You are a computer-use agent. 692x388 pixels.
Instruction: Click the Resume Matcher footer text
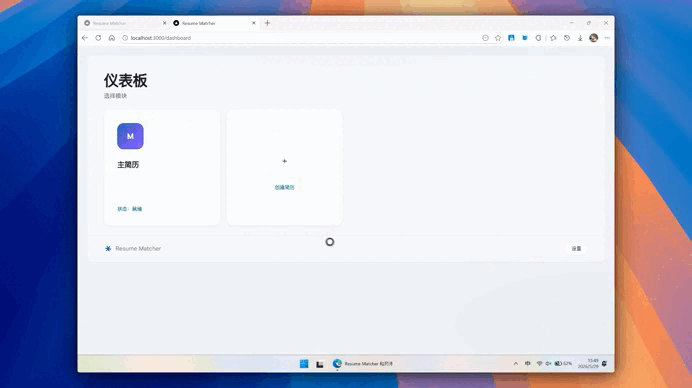point(138,249)
